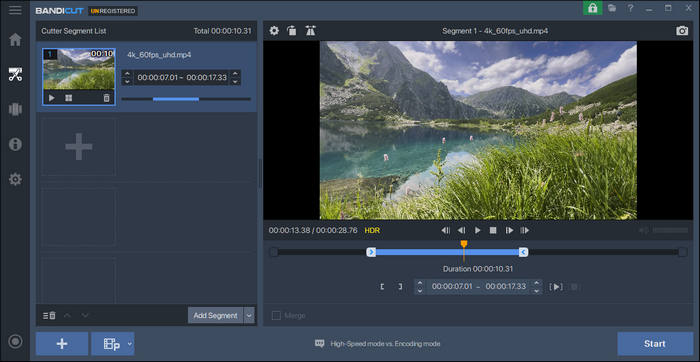Adjust the volume slider
Screen dimensions: 700x362
(x=671, y=230)
